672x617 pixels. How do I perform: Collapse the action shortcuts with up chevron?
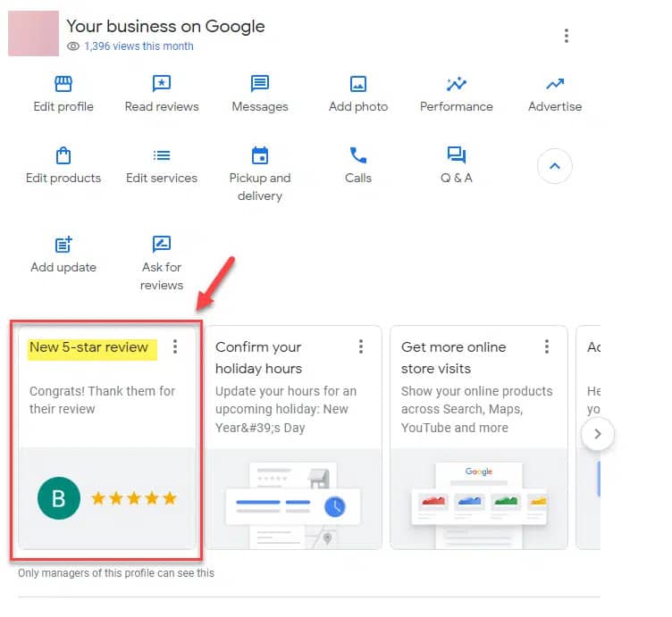pyautogui.click(x=555, y=166)
